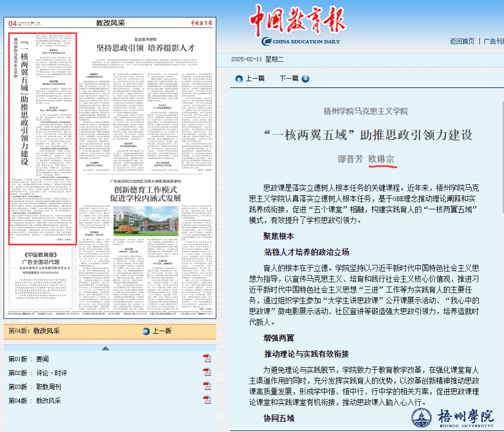
Task: Select 第04版 教改风采 in edition list
Action: click(34, 401)
